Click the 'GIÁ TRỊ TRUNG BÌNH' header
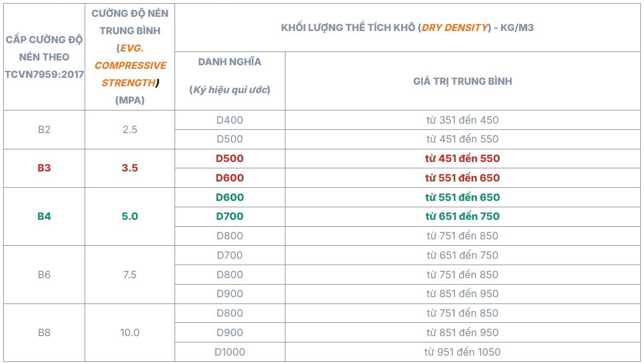Screen dimensions: 644x364 (463, 81)
